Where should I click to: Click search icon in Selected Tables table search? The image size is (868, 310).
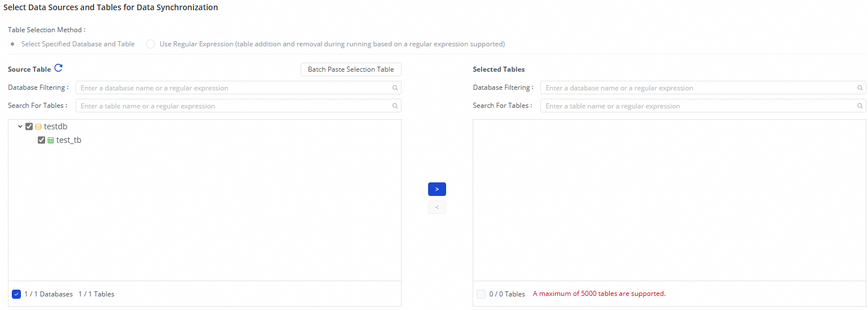[860, 106]
